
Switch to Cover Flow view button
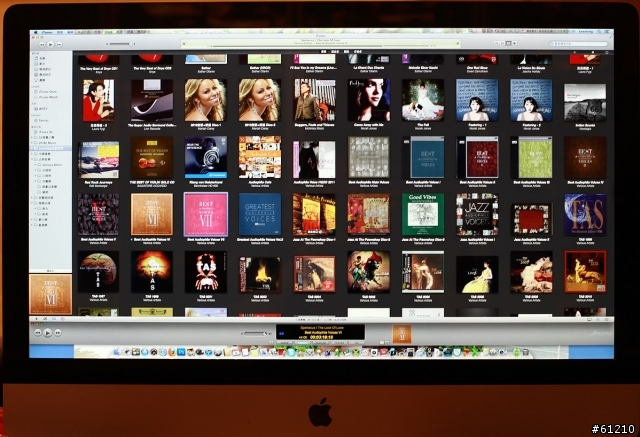coord(514,43)
